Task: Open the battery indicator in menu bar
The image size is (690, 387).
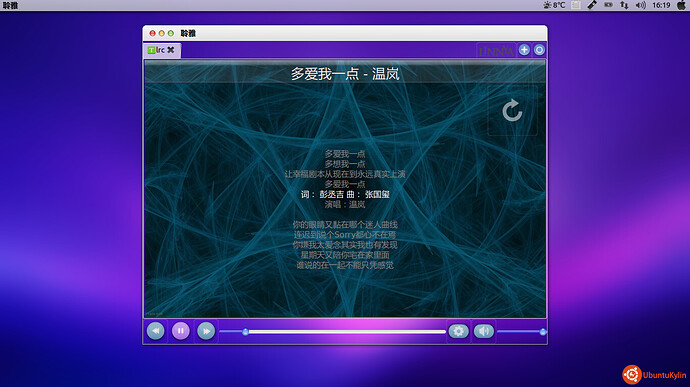Action: point(608,5)
